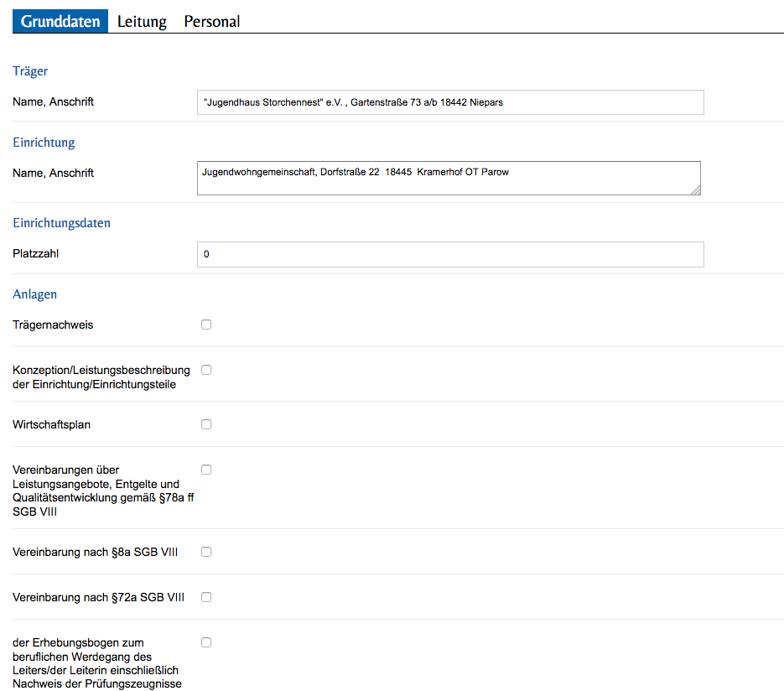The image size is (784, 691).
Task: Open the Personal tab
Action: pos(212,22)
